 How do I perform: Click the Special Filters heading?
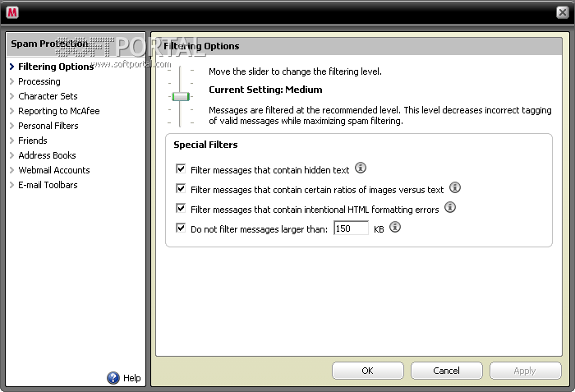205,145
